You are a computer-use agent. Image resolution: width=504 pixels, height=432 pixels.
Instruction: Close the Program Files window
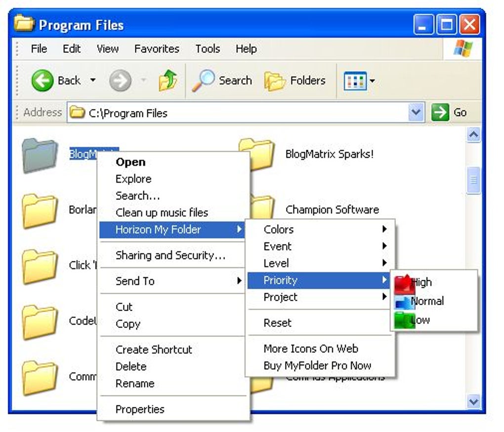coord(469,24)
